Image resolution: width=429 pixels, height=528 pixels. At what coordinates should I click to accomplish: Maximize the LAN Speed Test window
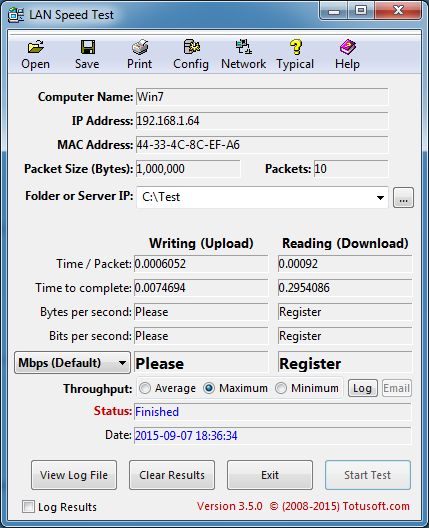(361, 11)
